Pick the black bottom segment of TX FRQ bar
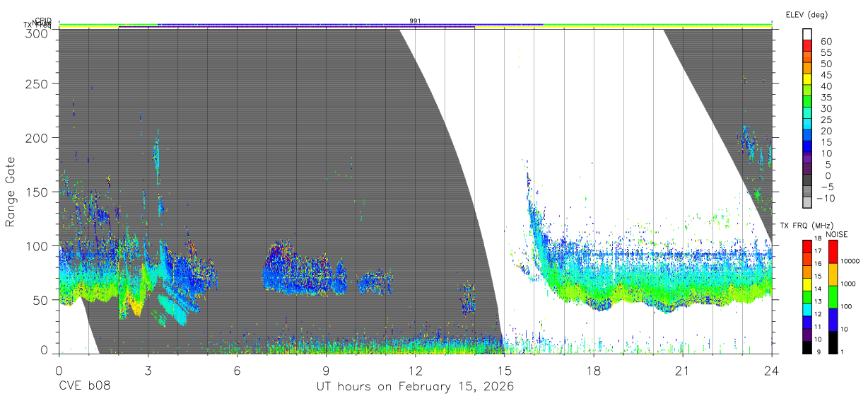This screenshot has height=401, width=868. (807, 347)
